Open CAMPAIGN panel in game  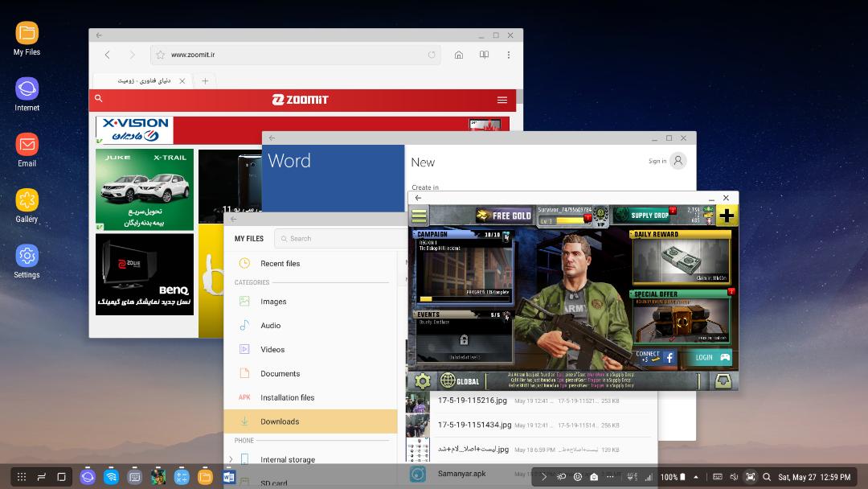[463, 267]
